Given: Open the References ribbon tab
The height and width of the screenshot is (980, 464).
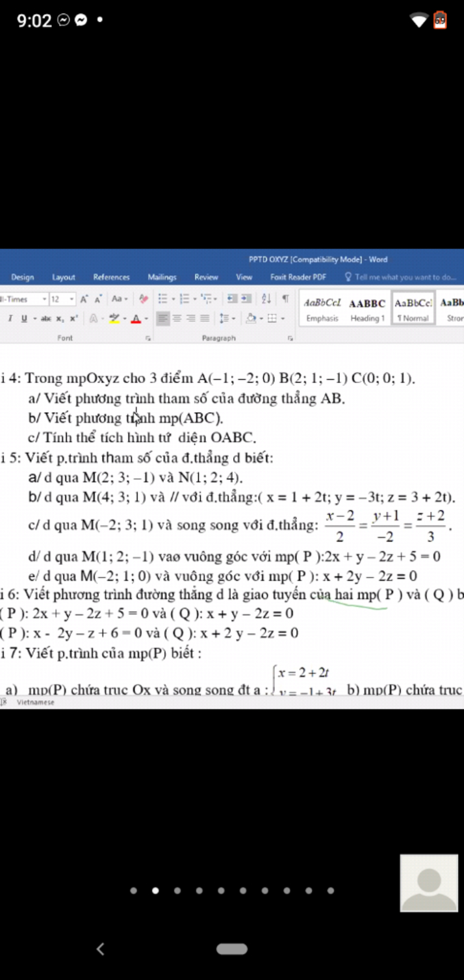Looking at the screenshot, I should pyautogui.click(x=111, y=277).
